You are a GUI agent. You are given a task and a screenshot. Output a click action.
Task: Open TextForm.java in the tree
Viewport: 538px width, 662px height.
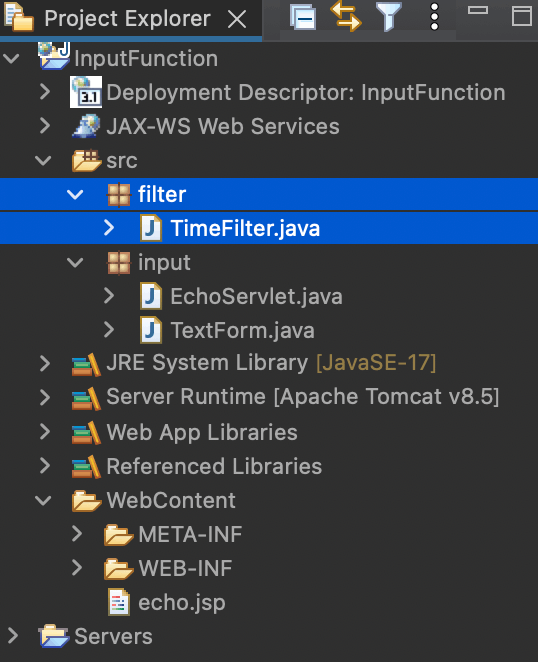pos(242,330)
